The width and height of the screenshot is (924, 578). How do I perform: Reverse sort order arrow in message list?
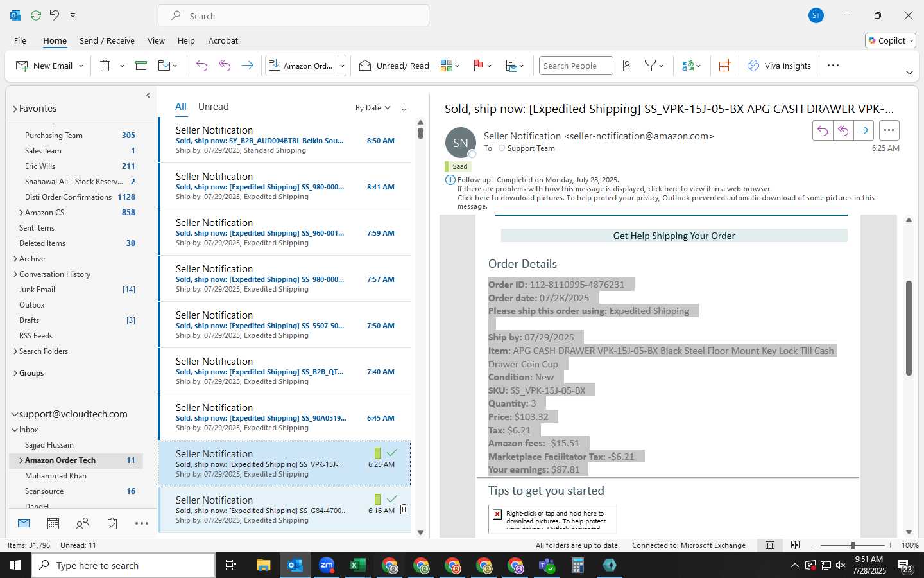(404, 107)
